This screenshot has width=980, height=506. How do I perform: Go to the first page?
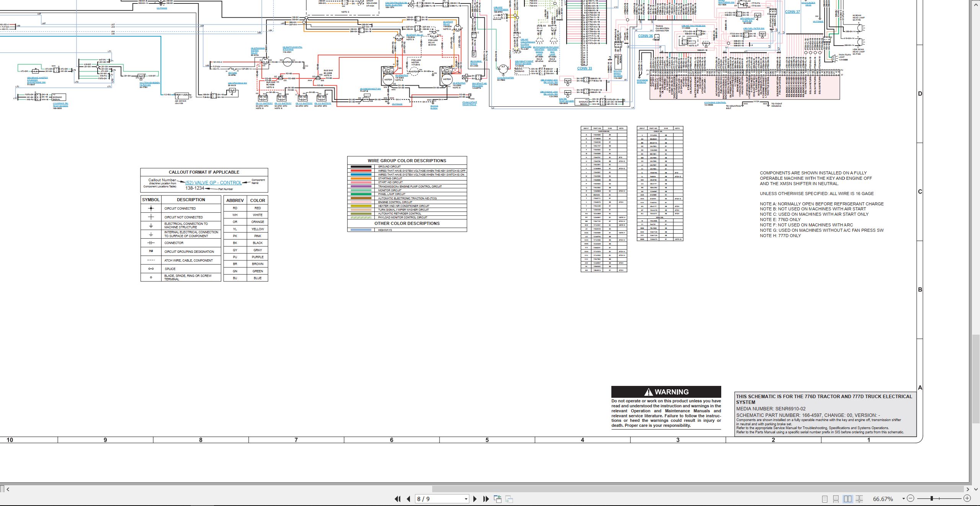(397, 499)
